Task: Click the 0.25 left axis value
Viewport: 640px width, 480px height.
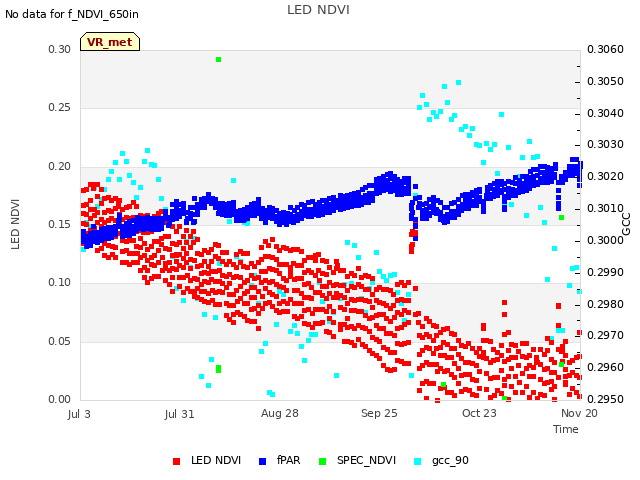Action: tap(60, 107)
